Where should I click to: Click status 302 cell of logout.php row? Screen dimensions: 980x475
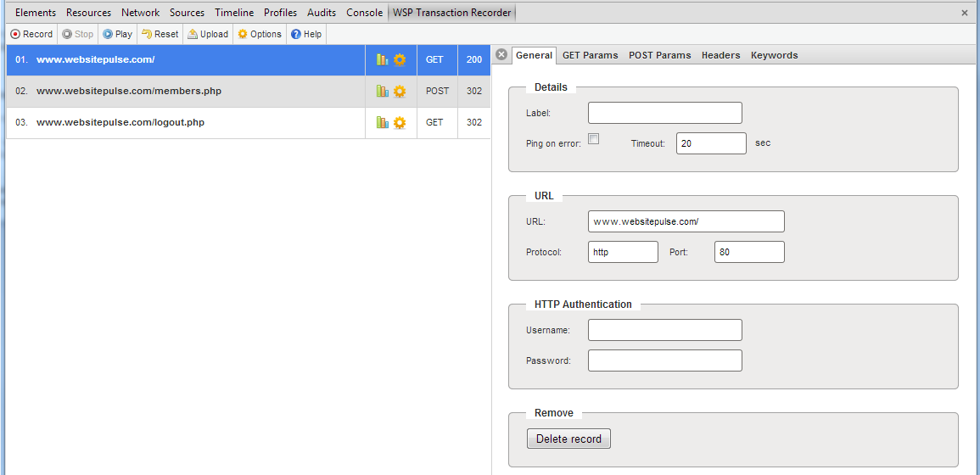tap(474, 122)
